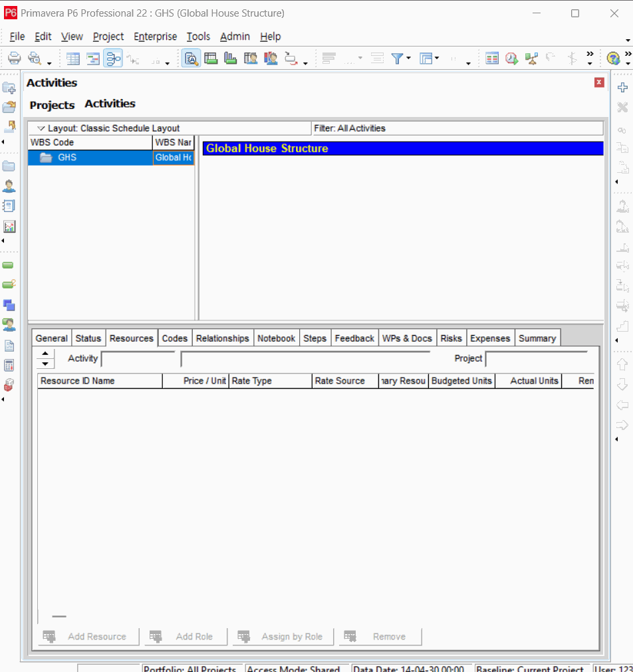Switch to the Notebook details tab

tap(276, 338)
